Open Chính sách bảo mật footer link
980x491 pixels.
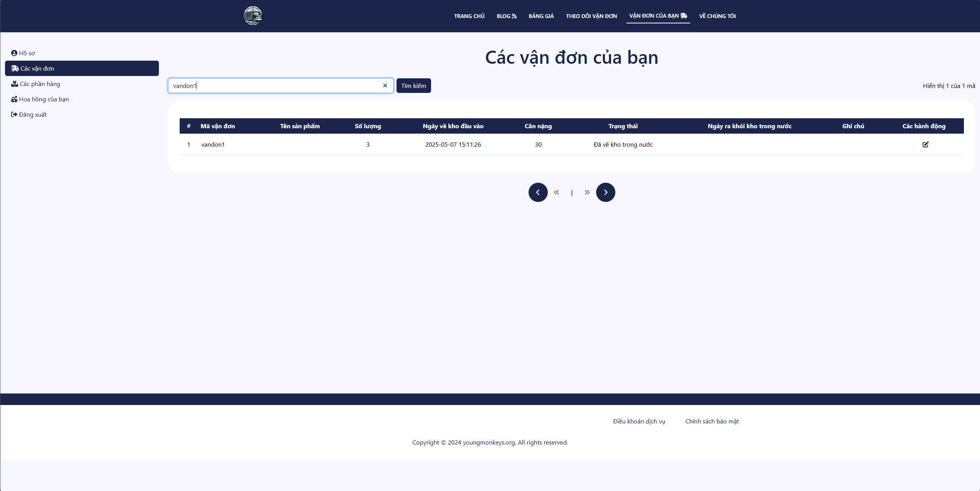[x=712, y=421]
